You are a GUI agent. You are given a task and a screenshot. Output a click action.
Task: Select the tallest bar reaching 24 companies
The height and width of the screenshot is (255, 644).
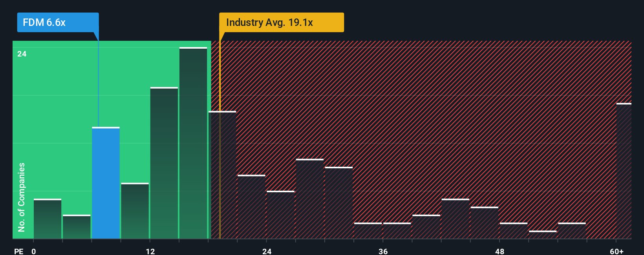(193, 143)
